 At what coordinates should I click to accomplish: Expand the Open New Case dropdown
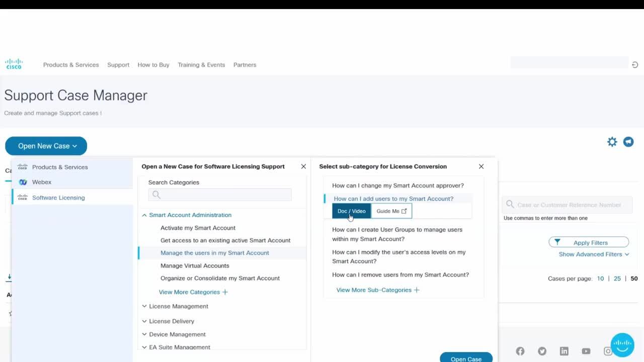pos(46,146)
